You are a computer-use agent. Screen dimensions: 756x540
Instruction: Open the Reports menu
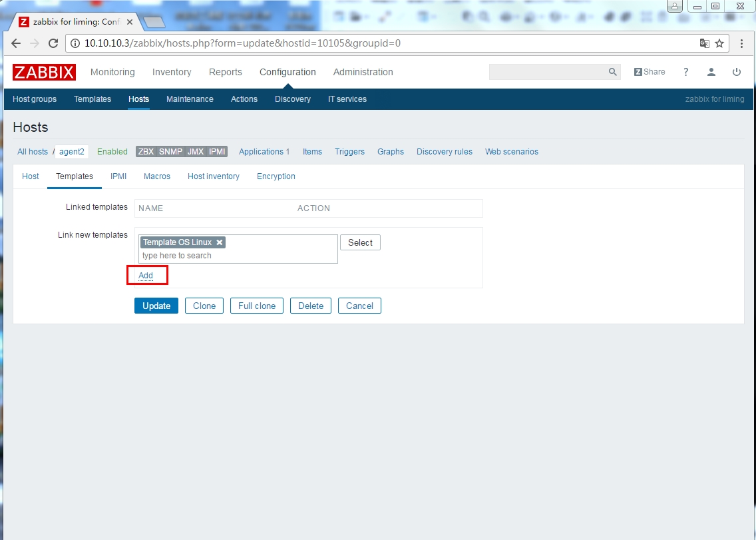click(x=225, y=72)
